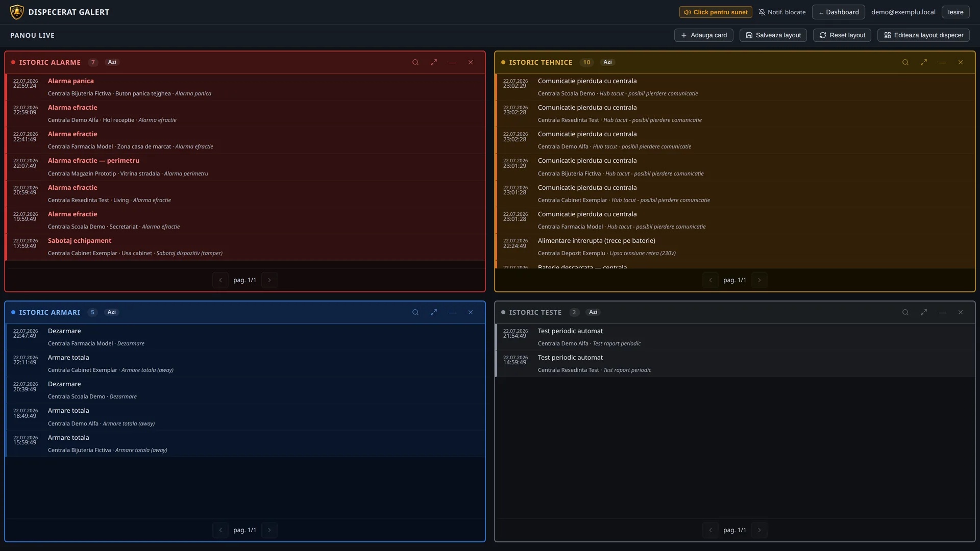
Task: Enable sound via Click pentru sunet
Action: pos(716,12)
